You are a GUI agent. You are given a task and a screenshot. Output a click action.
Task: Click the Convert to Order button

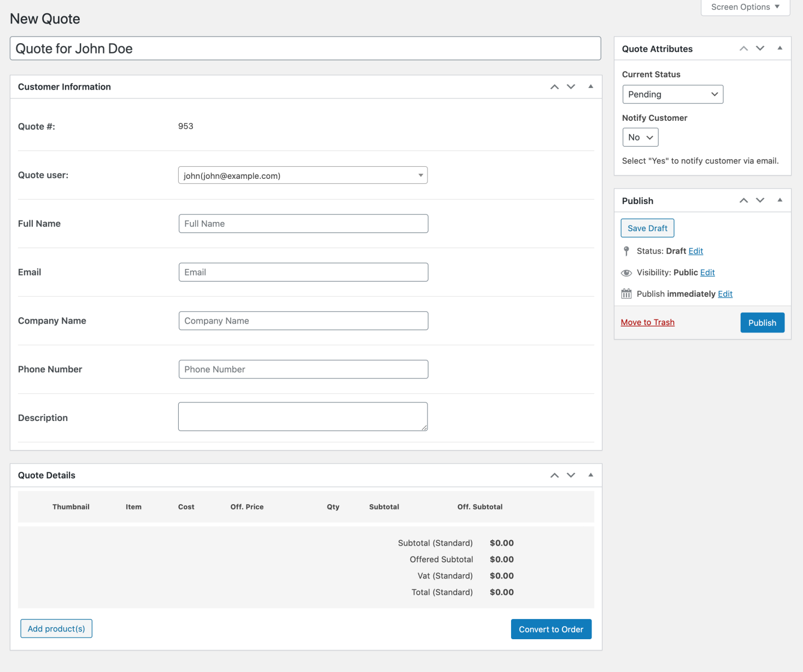pos(551,629)
